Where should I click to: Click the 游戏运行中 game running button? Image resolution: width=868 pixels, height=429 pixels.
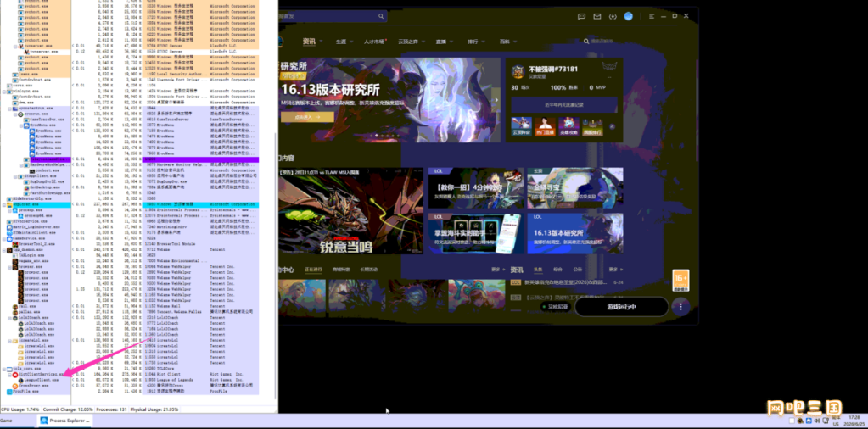tap(622, 306)
